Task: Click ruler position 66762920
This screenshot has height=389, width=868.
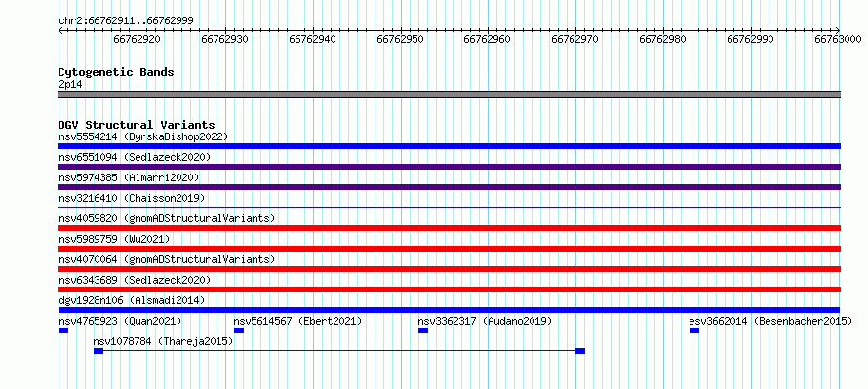Action: [x=138, y=39]
